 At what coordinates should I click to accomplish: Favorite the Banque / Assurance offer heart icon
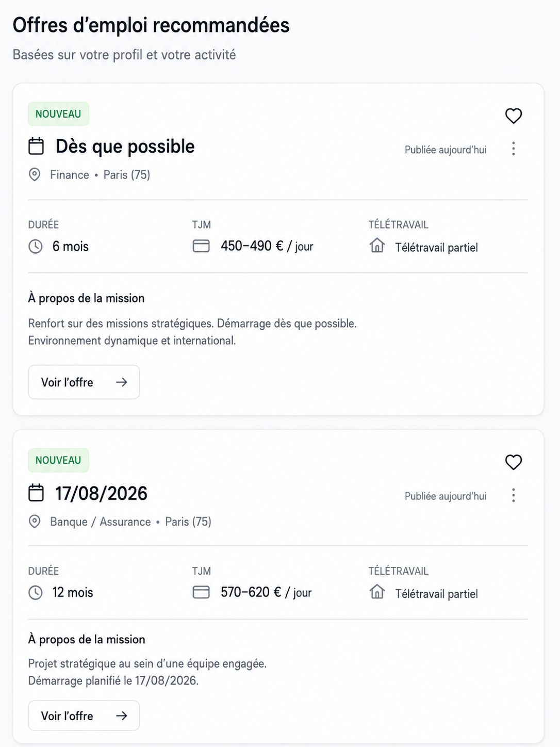click(513, 462)
